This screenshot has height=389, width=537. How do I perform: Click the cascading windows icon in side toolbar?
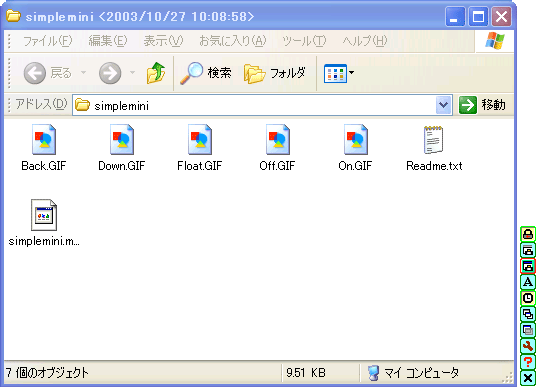[528, 314]
